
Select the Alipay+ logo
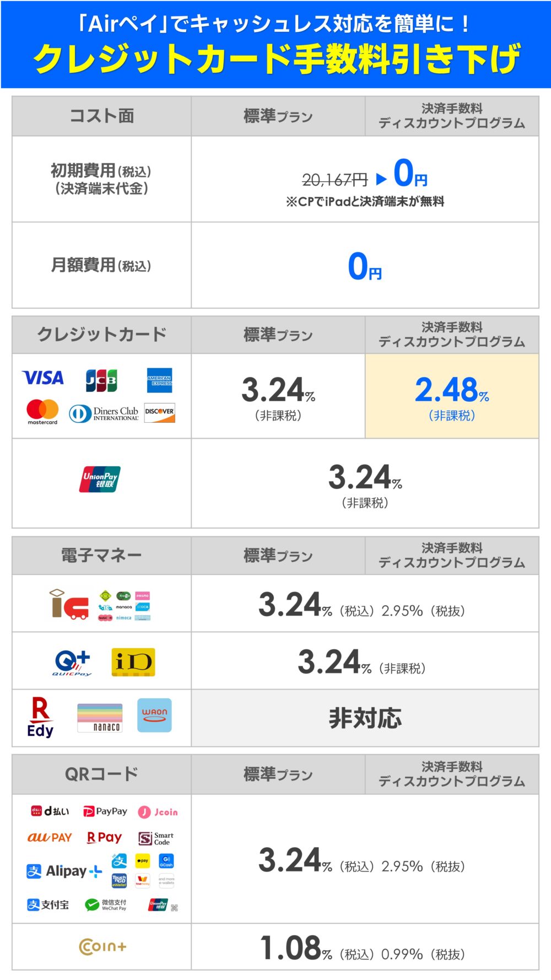click(64, 871)
